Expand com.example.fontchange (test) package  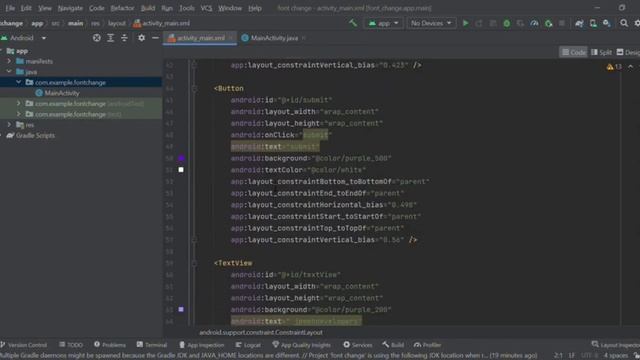[19, 114]
